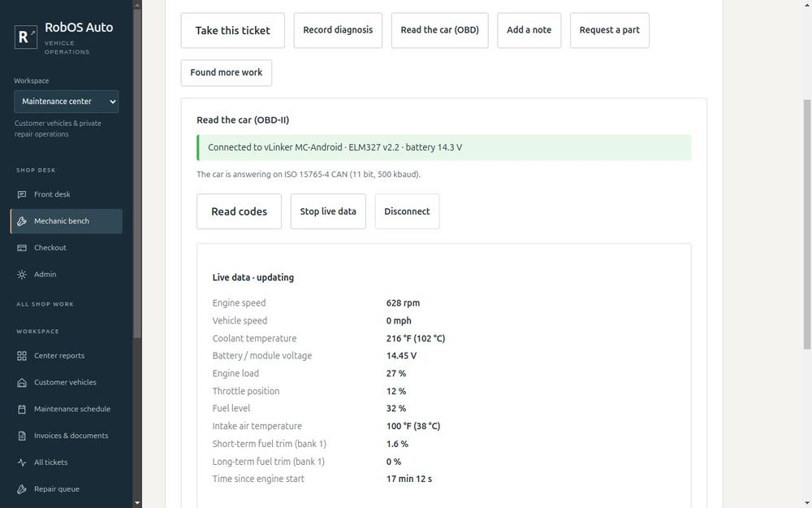View All tickets
This screenshot has height=508, width=812.
(x=67, y=462)
